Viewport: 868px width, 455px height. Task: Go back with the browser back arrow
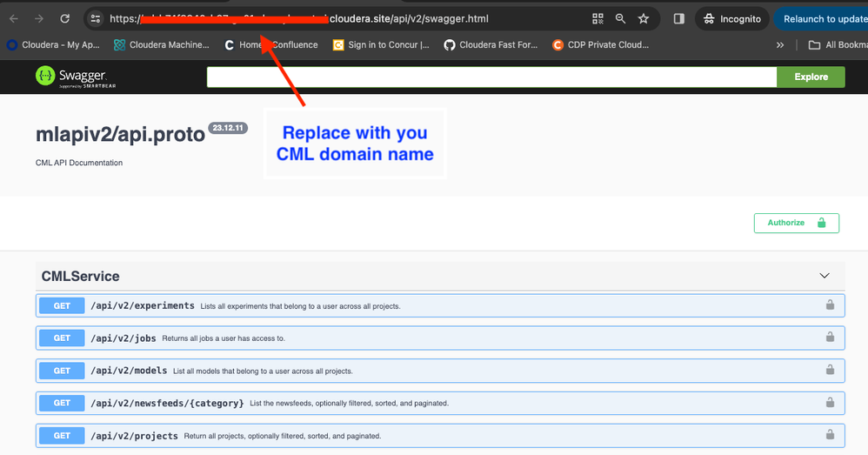pos(14,19)
